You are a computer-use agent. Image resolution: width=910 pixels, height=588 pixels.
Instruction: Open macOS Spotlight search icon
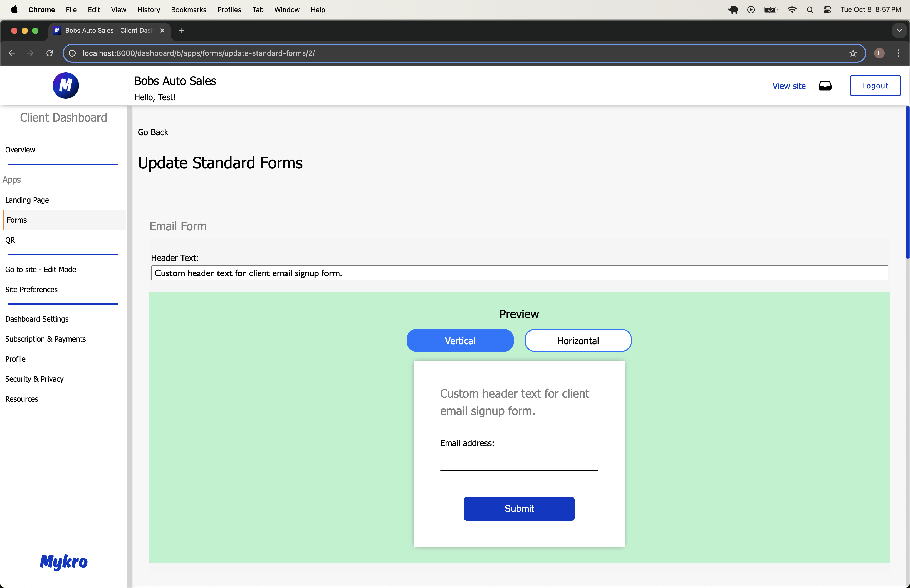(810, 10)
